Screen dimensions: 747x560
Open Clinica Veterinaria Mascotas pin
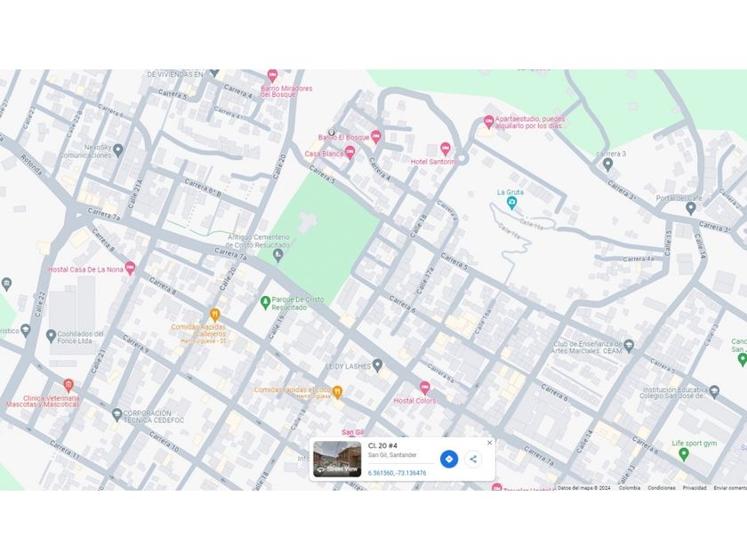tap(68, 385)
